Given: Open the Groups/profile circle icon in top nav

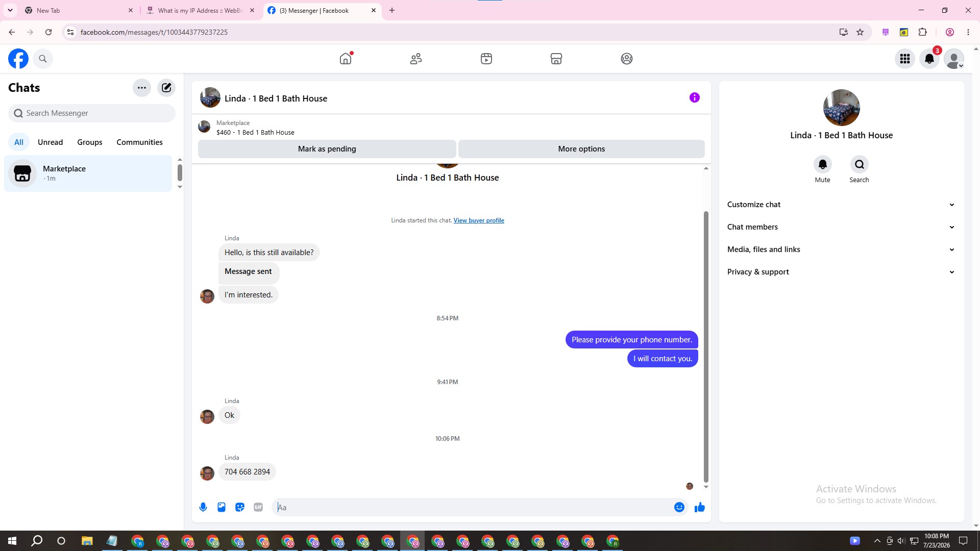Looking at the screenshot, I should 627,59.
